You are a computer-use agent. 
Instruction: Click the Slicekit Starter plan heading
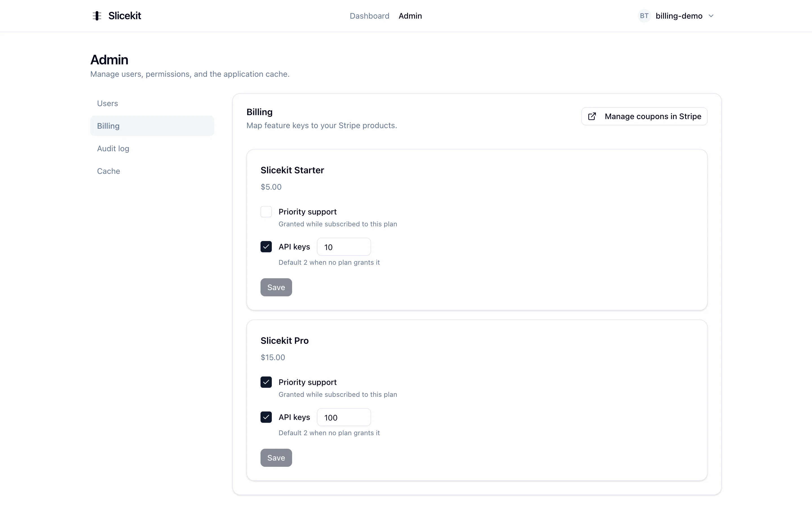pyautogui.click(x=292, y=170)
